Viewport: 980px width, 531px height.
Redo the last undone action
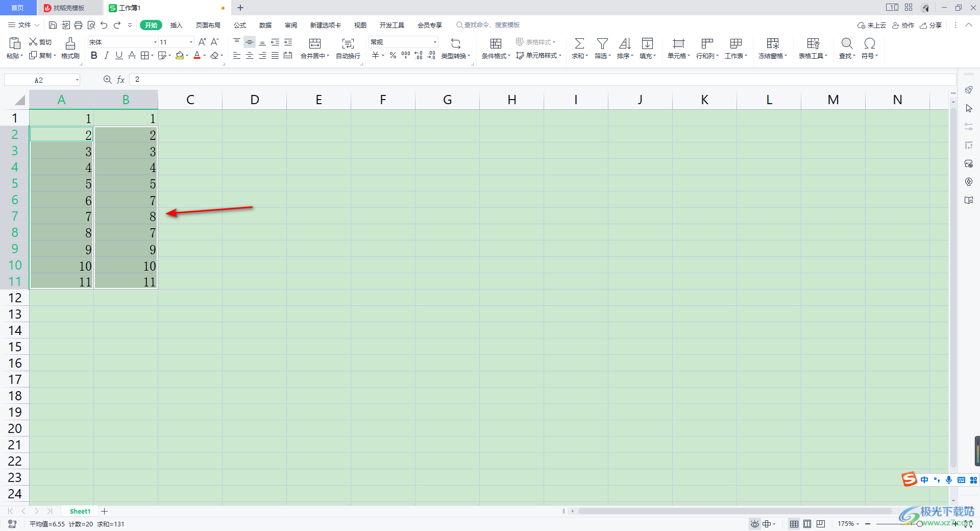117,25
